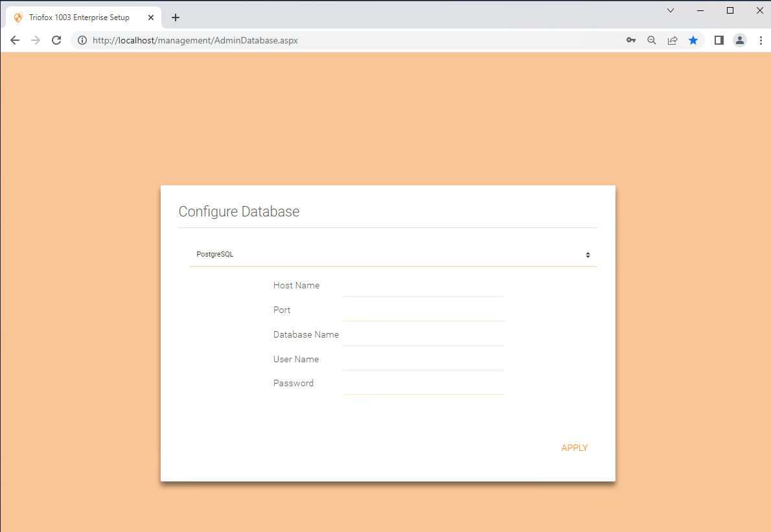The height and width of the screenshot is (532, 771).
Task: Open Chrome three-dot menu
Action: 761,40
